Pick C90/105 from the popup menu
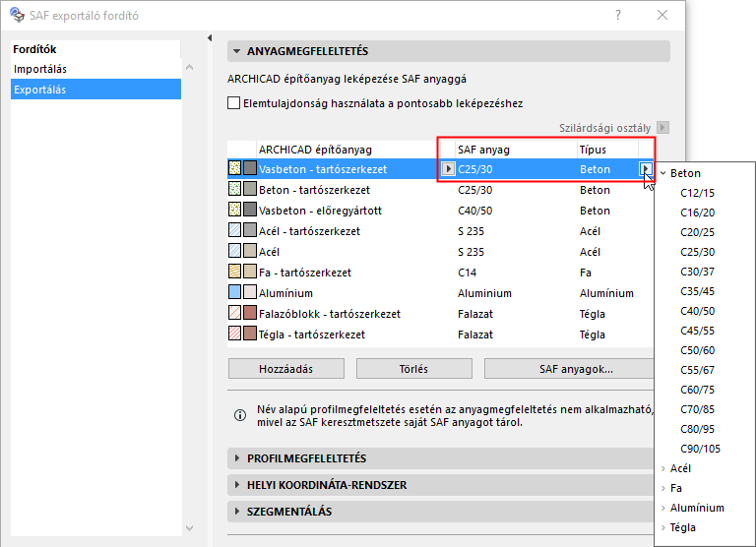Viewport: 756px width, 547px height. (x=700, y=449)
